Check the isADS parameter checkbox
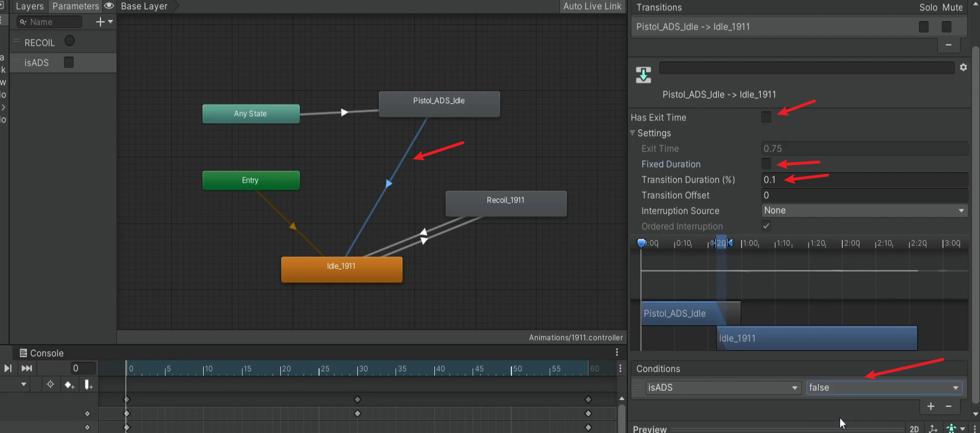The image size is (980, 433). 68,62
